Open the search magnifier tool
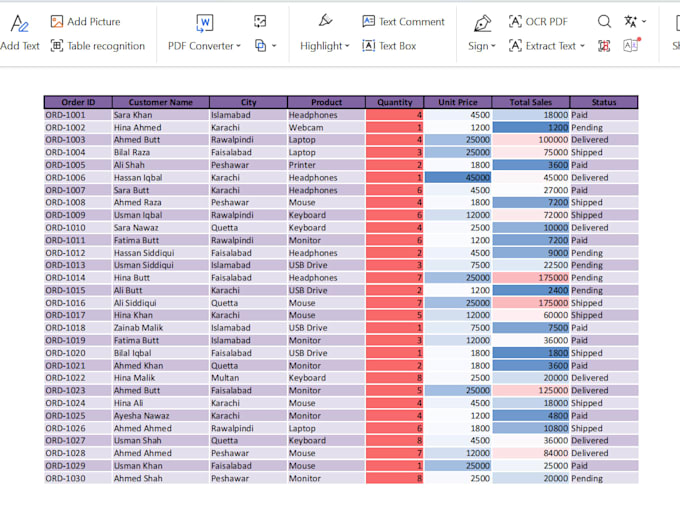 coord(604,21)
